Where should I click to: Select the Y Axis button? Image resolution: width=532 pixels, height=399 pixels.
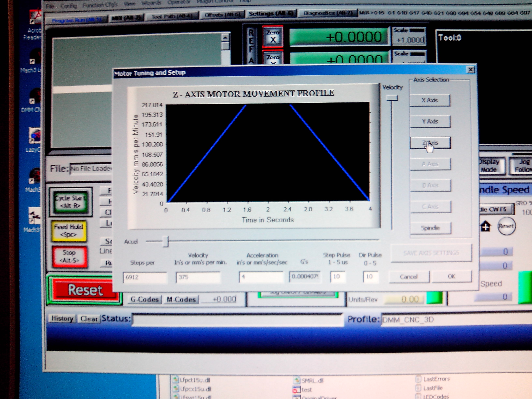pyautogui.click(x=430, y=121)
